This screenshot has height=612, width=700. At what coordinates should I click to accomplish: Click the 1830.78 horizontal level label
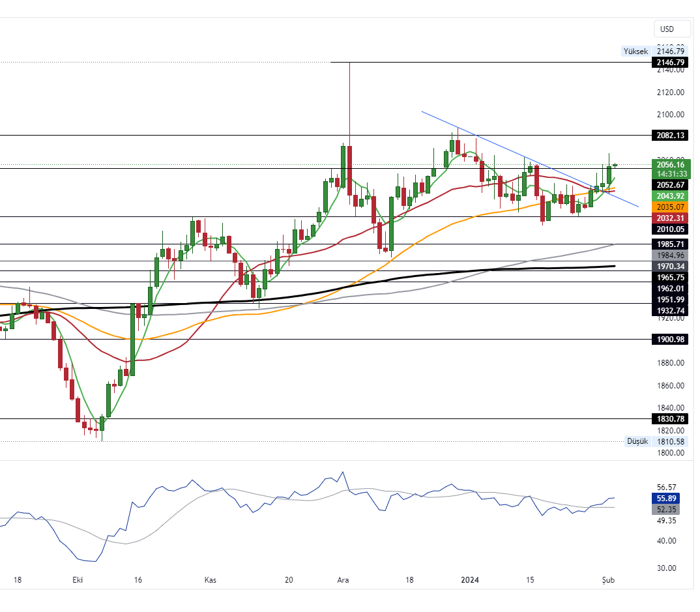tap(670, 418)
